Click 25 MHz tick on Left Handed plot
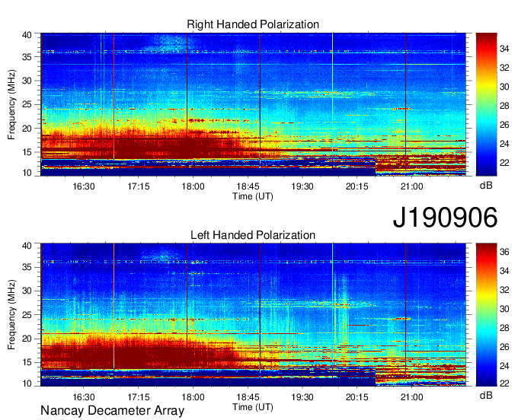 click(27, 315)
